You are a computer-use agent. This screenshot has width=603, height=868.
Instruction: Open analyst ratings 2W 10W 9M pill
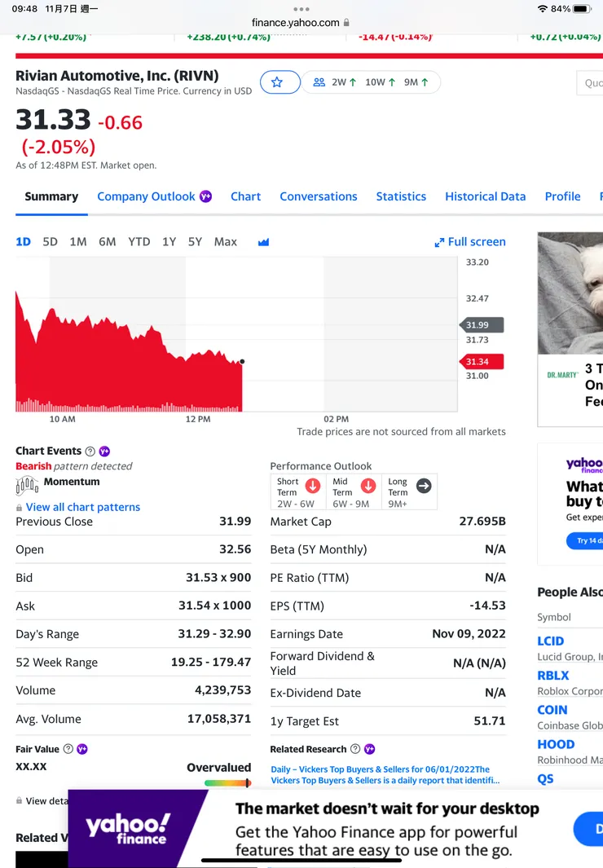(372, 82)
